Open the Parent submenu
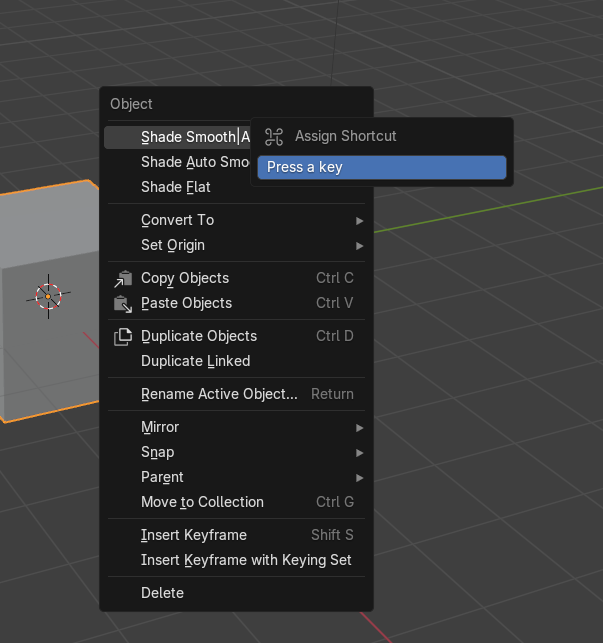603x643 pixels. pyautogui.click(x=236, y=477)
